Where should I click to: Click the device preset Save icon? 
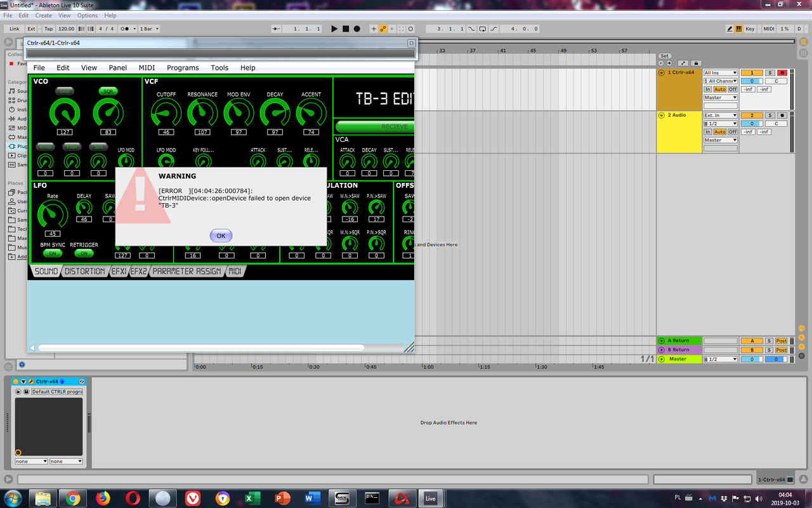26,392
